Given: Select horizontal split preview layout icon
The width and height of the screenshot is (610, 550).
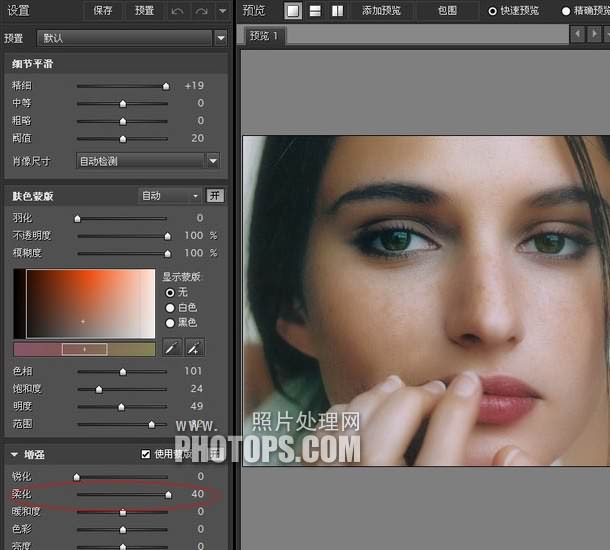Looking at the screenshot, I should click(315, 11).
